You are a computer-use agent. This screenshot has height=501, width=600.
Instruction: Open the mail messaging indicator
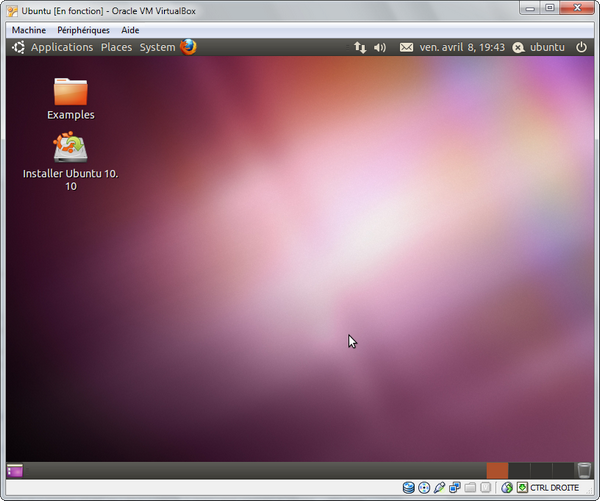(x=406, y=47)
